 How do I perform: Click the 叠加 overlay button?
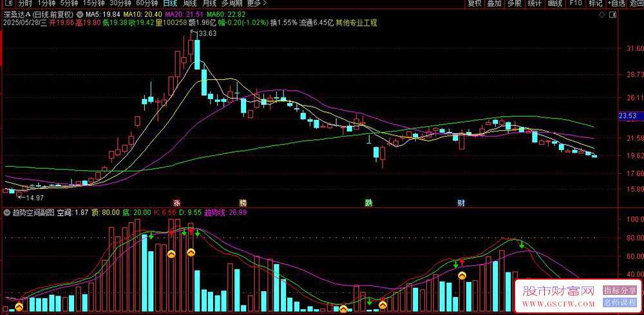(494, 4)
